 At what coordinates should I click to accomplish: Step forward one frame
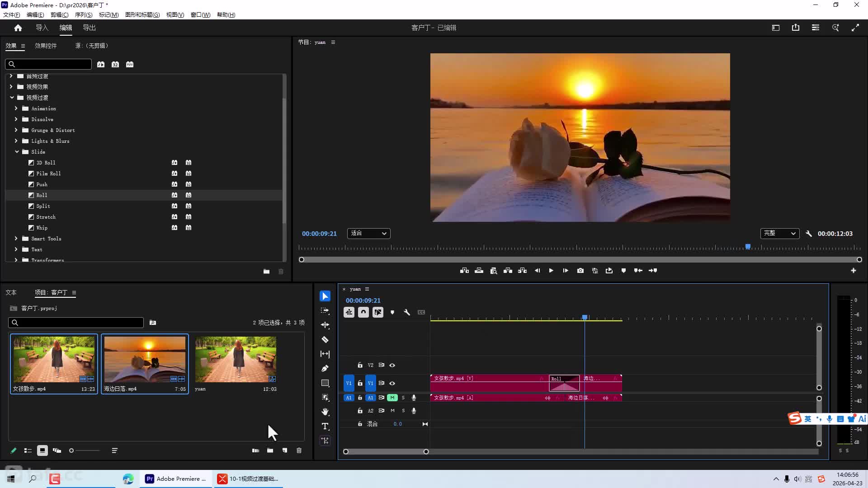[566, 271]
